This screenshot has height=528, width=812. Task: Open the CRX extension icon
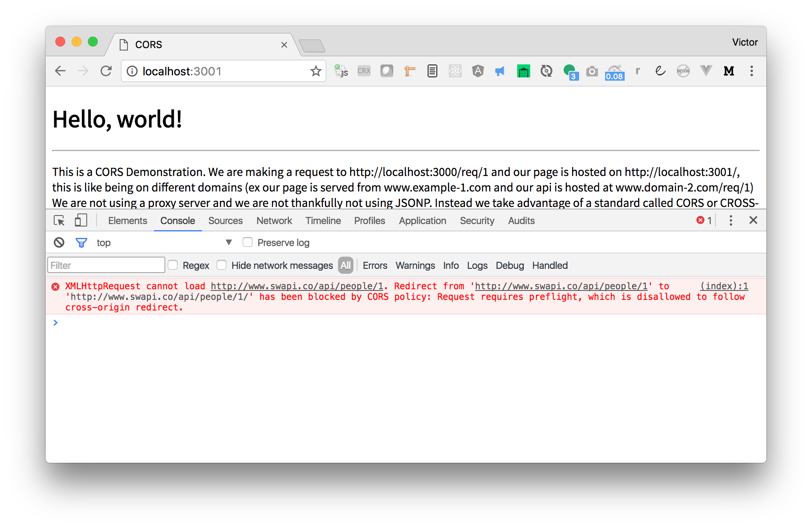tap(364, 71)
